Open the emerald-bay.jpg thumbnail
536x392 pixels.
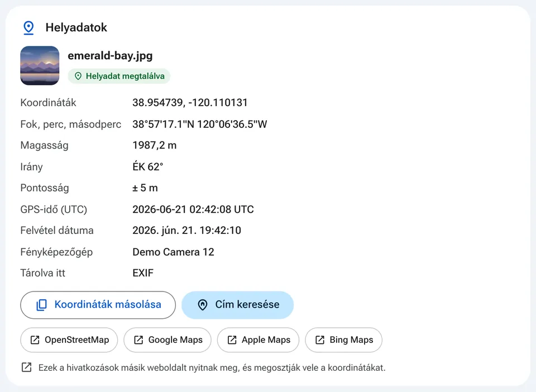point(40,66)
